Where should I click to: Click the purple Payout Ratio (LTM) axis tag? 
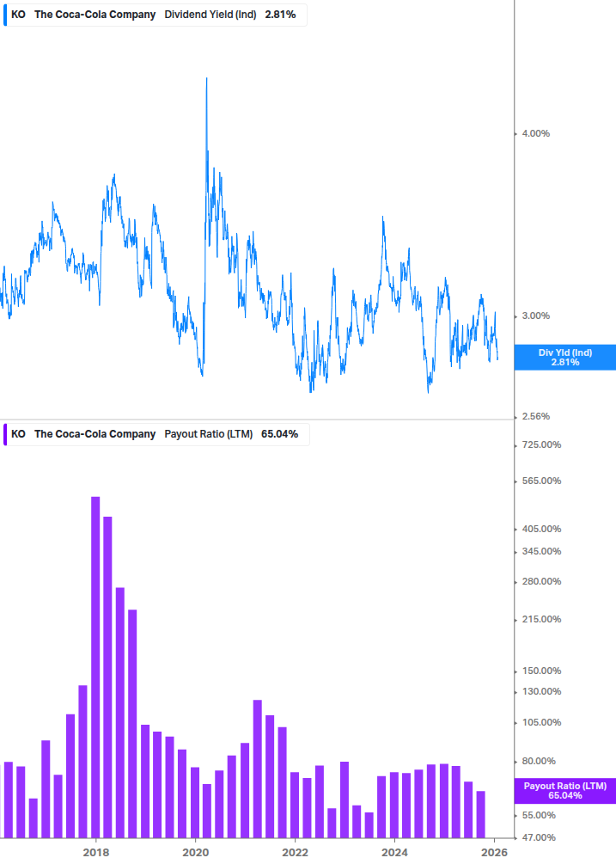point(564,791)
